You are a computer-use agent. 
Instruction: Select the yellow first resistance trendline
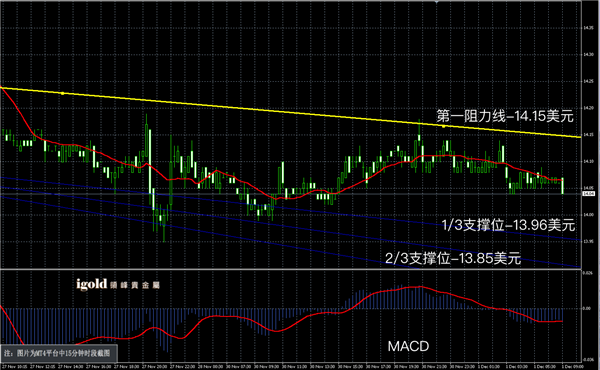(x=291, y=112)
